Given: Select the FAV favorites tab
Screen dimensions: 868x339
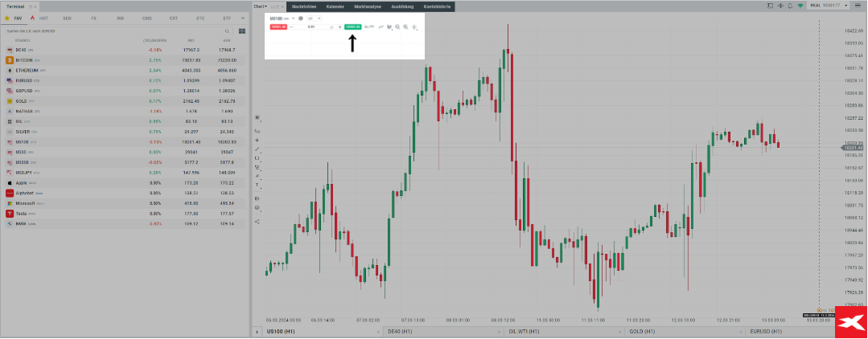Looking at the screenshot, I should coord(14,18).
